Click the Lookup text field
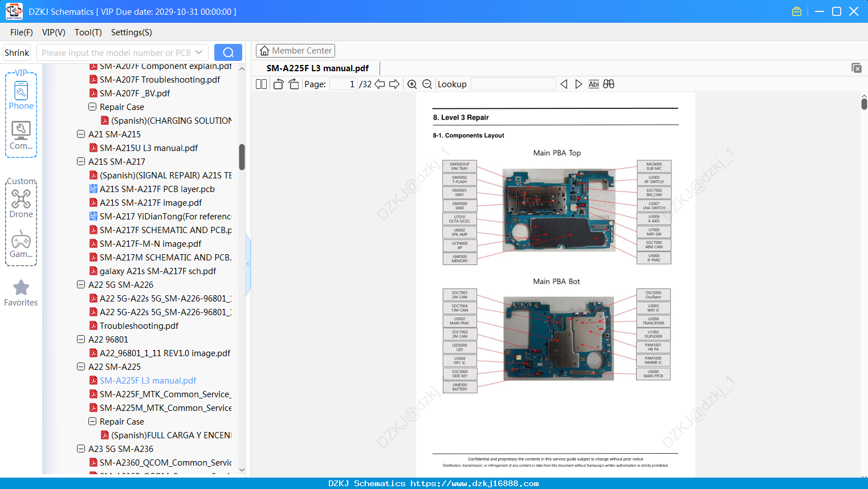 click(514, 84)
